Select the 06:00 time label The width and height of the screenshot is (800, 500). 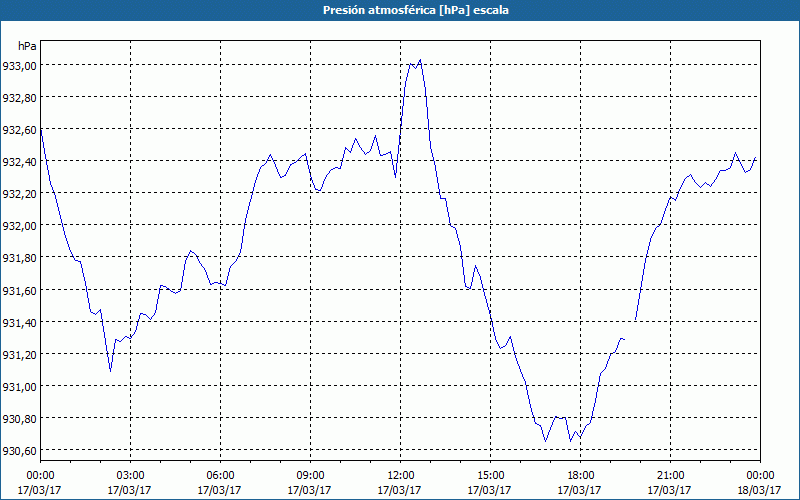click(220, 476)
